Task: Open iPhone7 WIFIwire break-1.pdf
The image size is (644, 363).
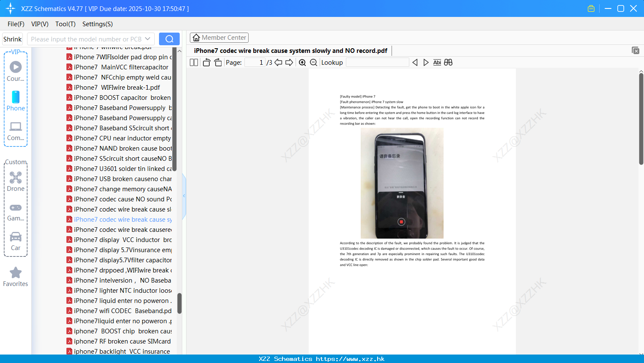Action: (113, 88)
